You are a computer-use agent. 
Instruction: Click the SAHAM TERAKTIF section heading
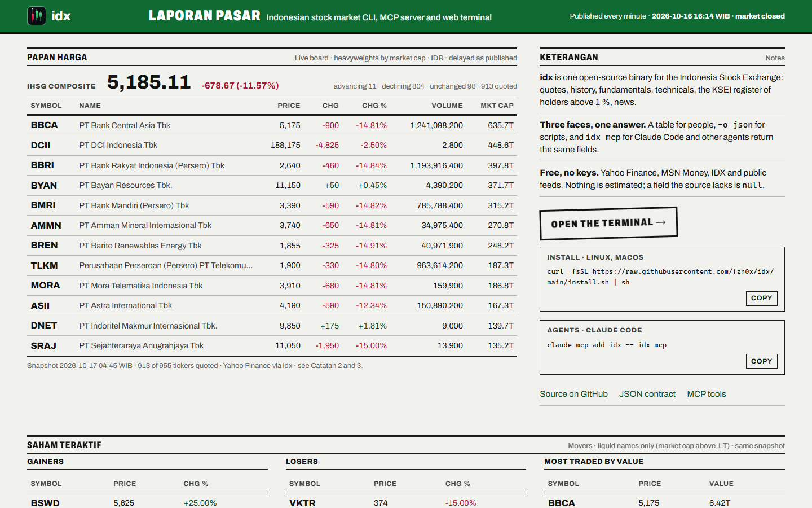(64, 445)
